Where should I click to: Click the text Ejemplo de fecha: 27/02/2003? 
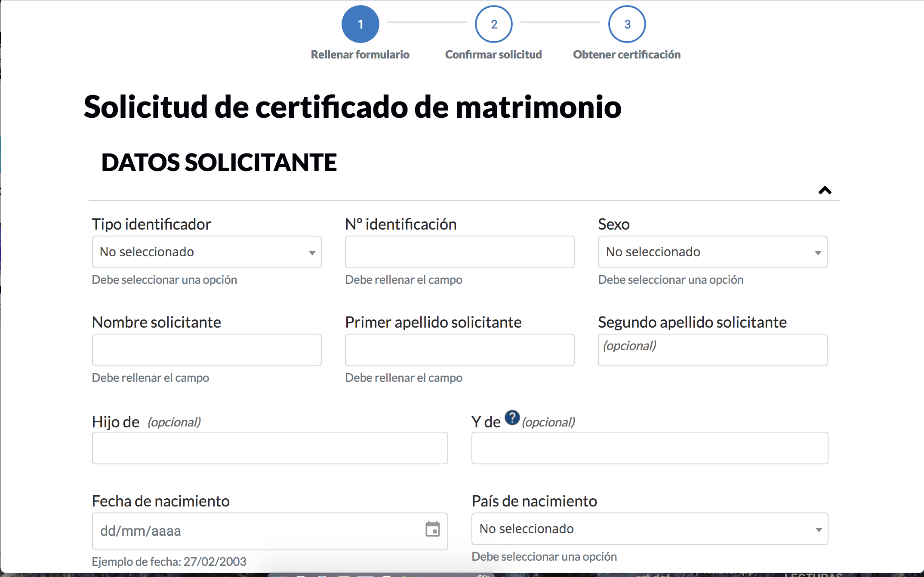point(169,562)
